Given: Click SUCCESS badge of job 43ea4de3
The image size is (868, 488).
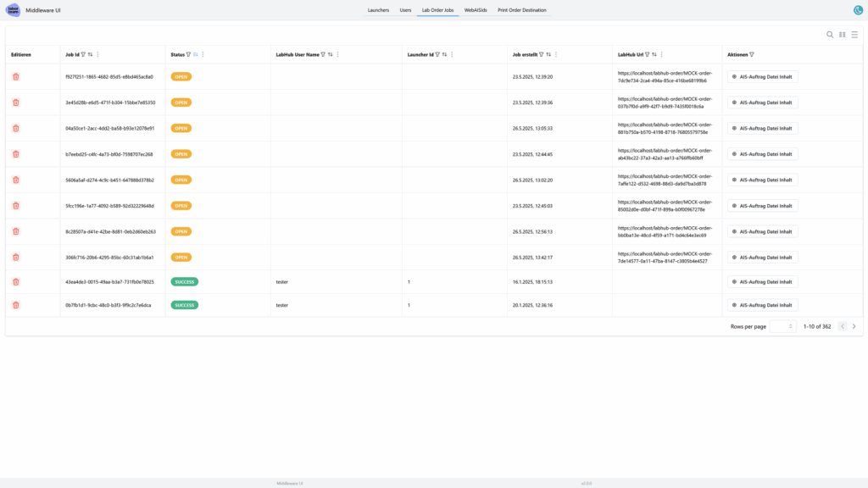Looking at the screenshot, I should pos(184,281).
